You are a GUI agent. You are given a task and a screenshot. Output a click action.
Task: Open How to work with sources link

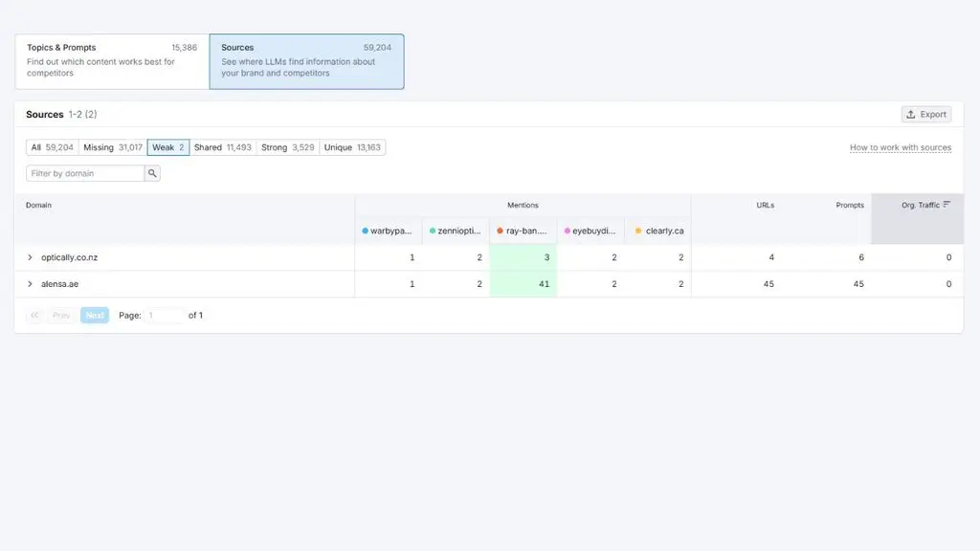(x=901, y=147)
